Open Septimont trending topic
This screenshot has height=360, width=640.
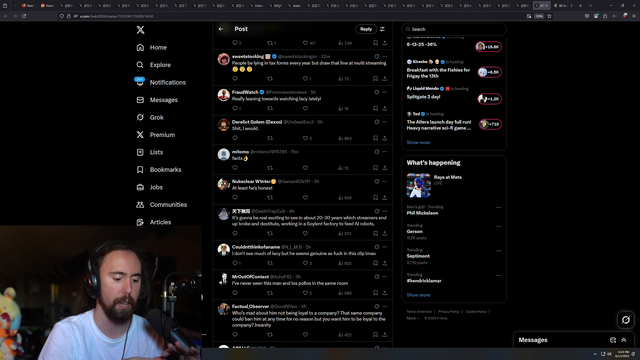[418, 256]
